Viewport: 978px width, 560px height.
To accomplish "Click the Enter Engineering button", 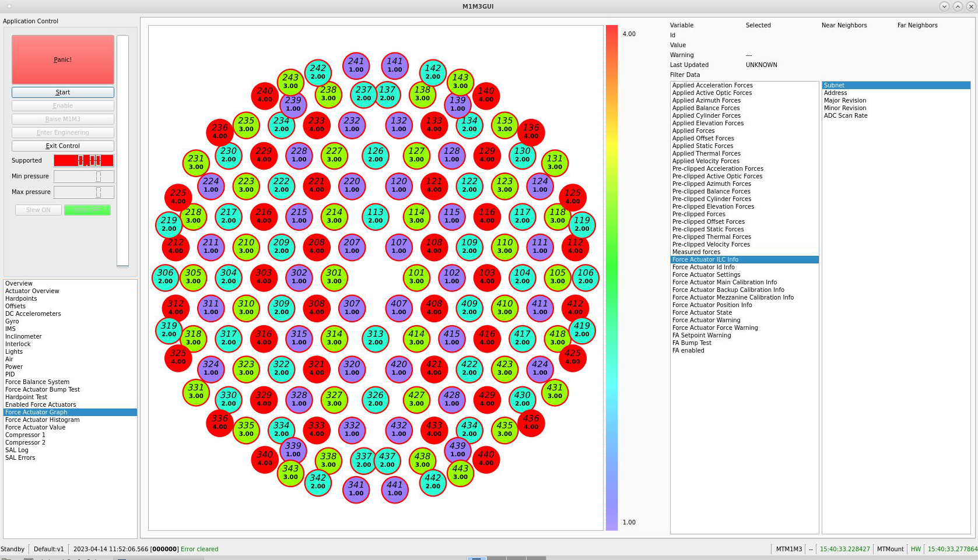I will coord(63,132).
